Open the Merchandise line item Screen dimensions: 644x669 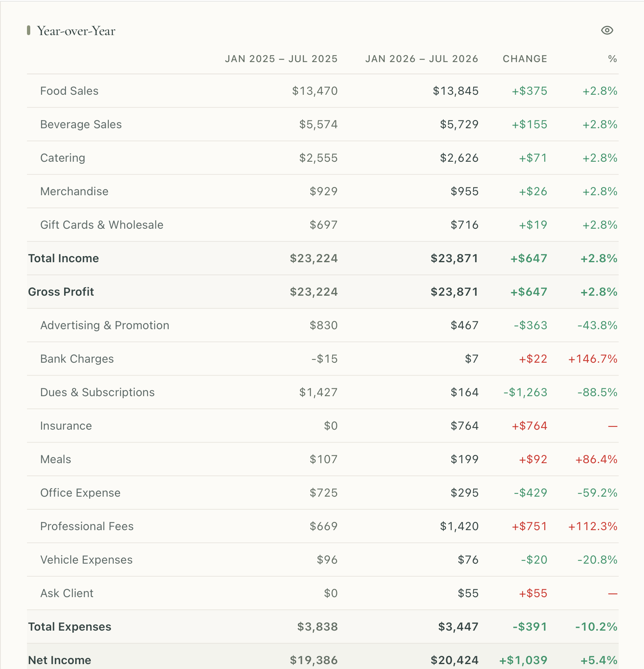(323, 191)
